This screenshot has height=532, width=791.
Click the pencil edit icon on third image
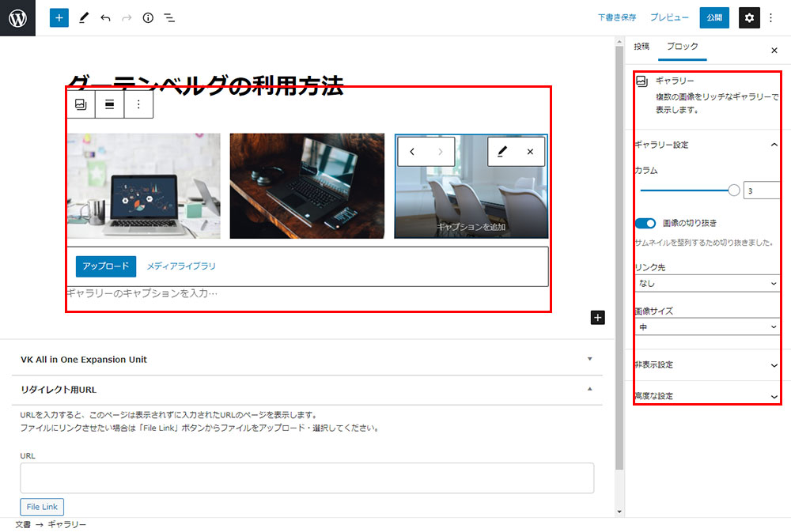point(501,152)
